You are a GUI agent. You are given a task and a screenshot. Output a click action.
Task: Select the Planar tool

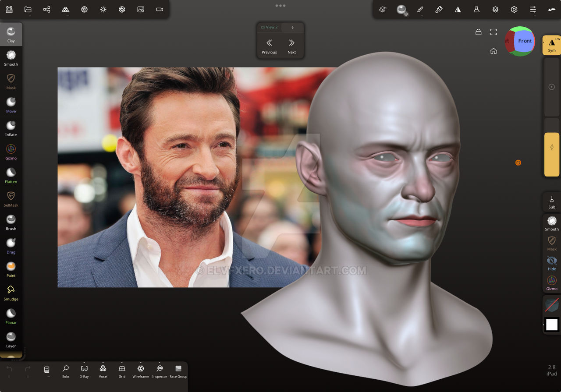click(x=11, y=317)
